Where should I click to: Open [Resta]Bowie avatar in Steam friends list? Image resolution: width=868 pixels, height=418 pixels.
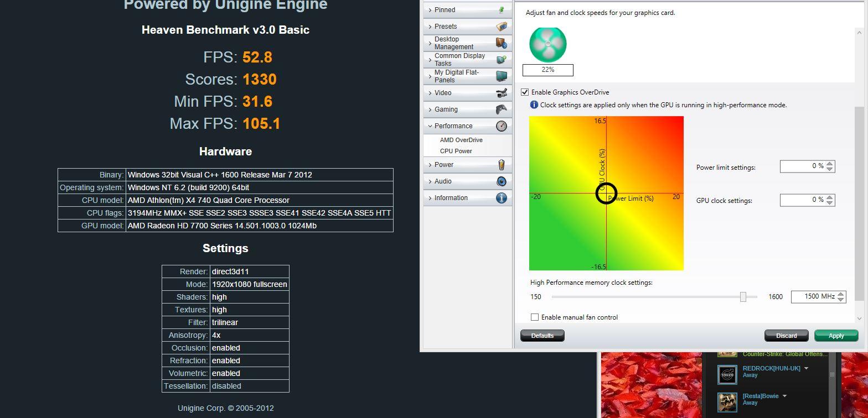(x=727, y=402)
